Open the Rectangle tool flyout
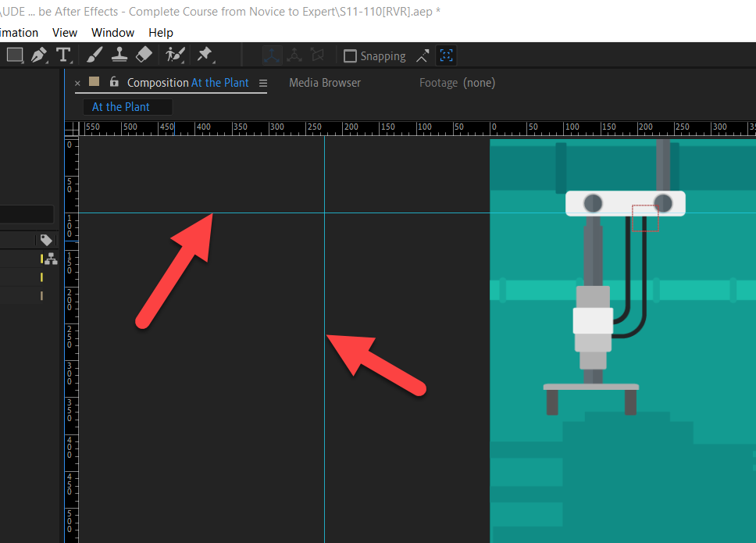The image size is (756, 543). point(23,63)
